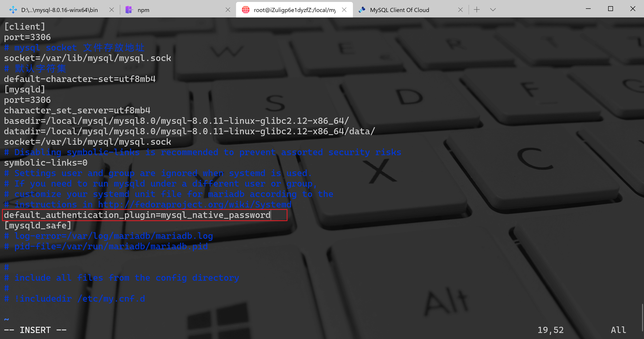Close the root@iZuligp6e1dyzfZ tab

344,10
